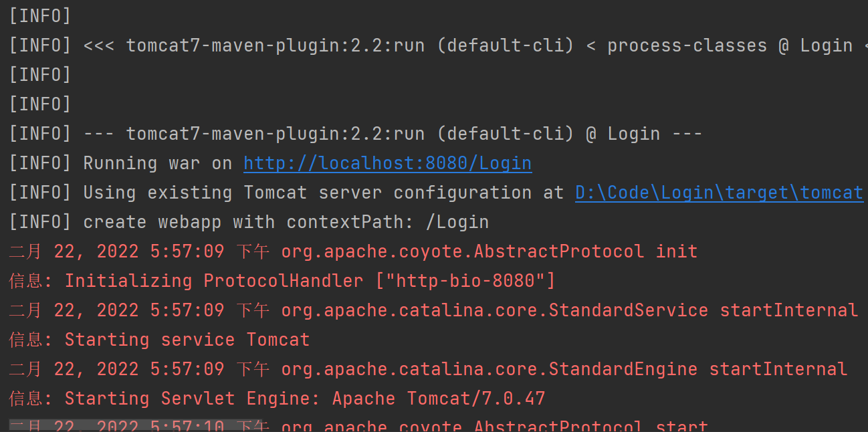This screenshot has height=432, width=868.
Task: Click the "@ Login ---" text
Action: [x=644, y=134]
